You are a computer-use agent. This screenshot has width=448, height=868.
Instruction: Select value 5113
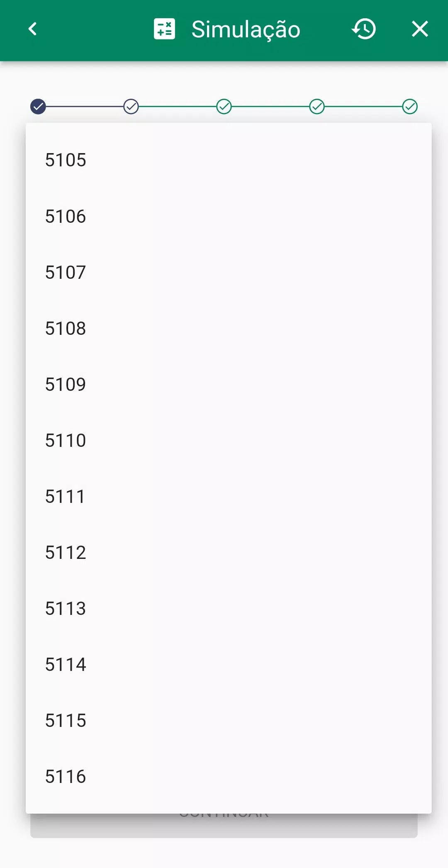point(229,609)
